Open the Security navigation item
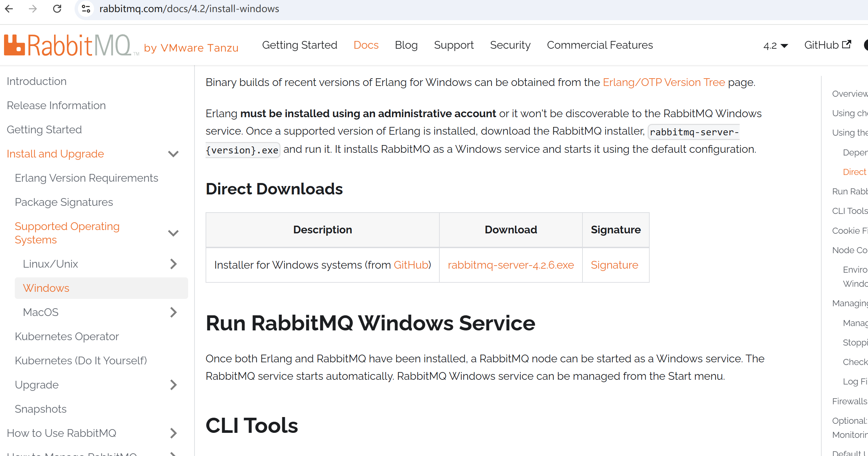 510,45
